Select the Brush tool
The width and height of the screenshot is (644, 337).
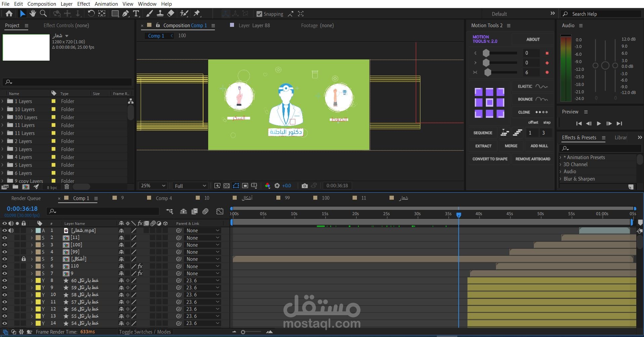click(150, 14)
